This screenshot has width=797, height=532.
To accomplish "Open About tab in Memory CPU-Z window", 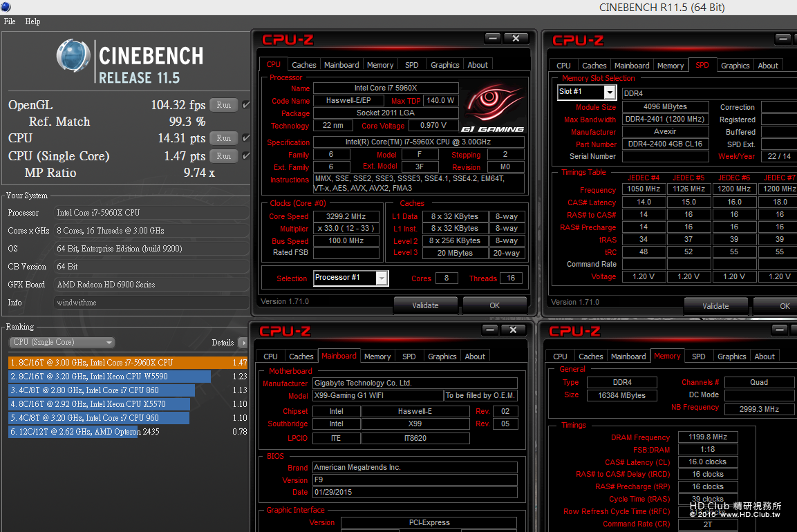I will point(765,357).
